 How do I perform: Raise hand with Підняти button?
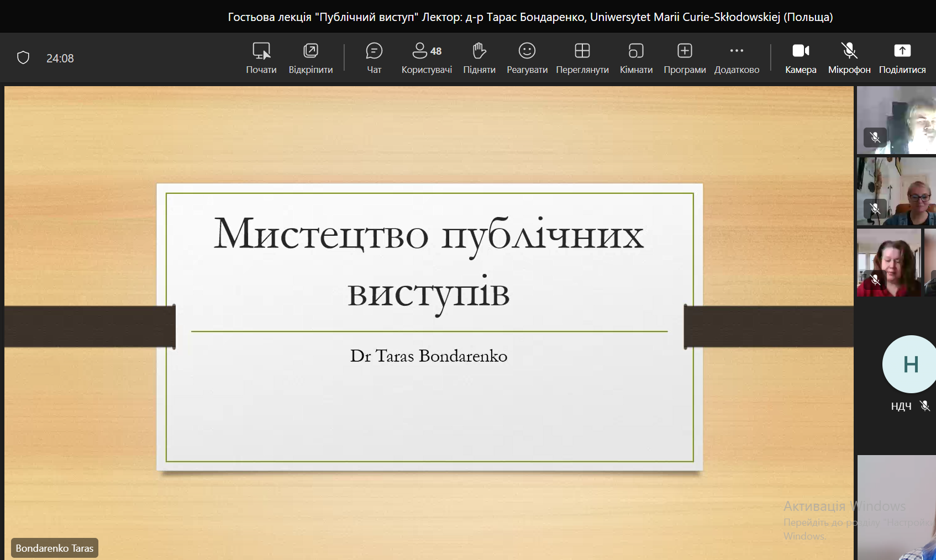479,58
